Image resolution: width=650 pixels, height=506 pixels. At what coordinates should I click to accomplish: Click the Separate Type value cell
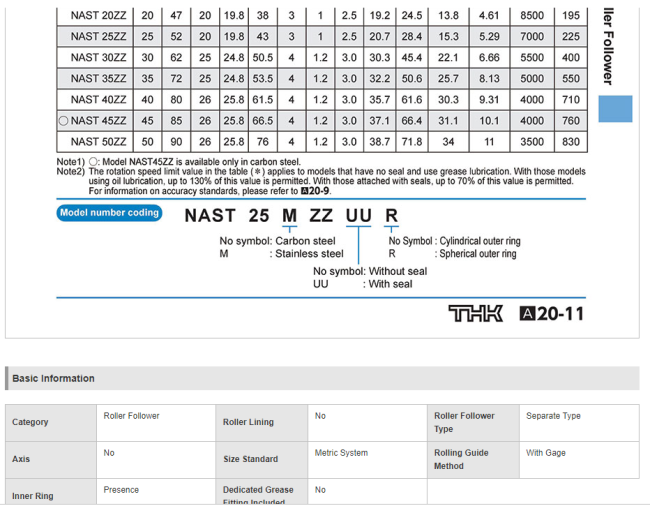[x=553, y=416]
